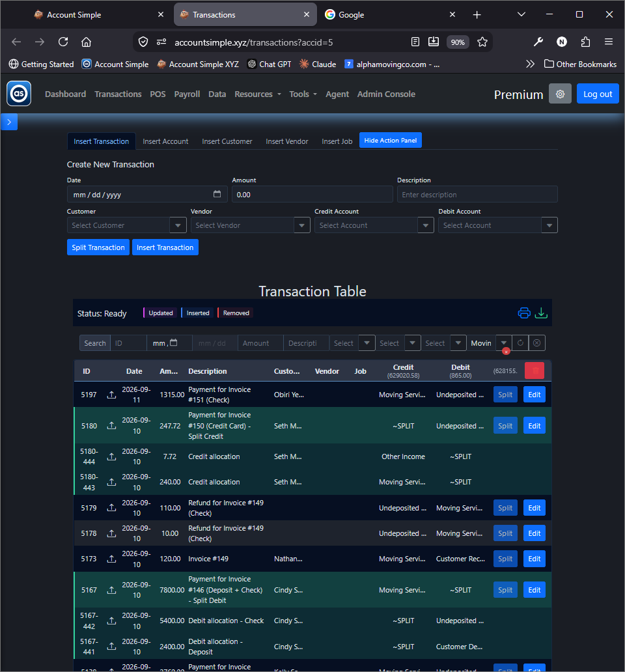Click the red trash delete button
The width and height of the screenshot is (625, 672).
click(535, 371)
